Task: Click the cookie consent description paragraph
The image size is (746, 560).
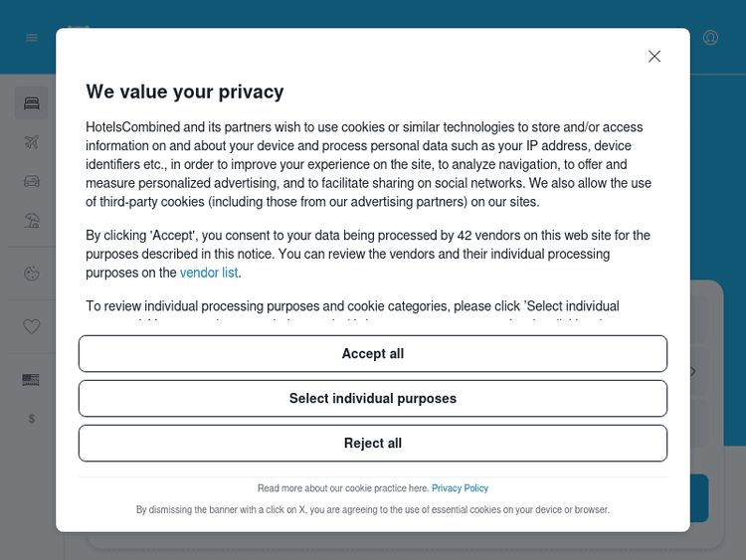Action: (x=368, y=165)
